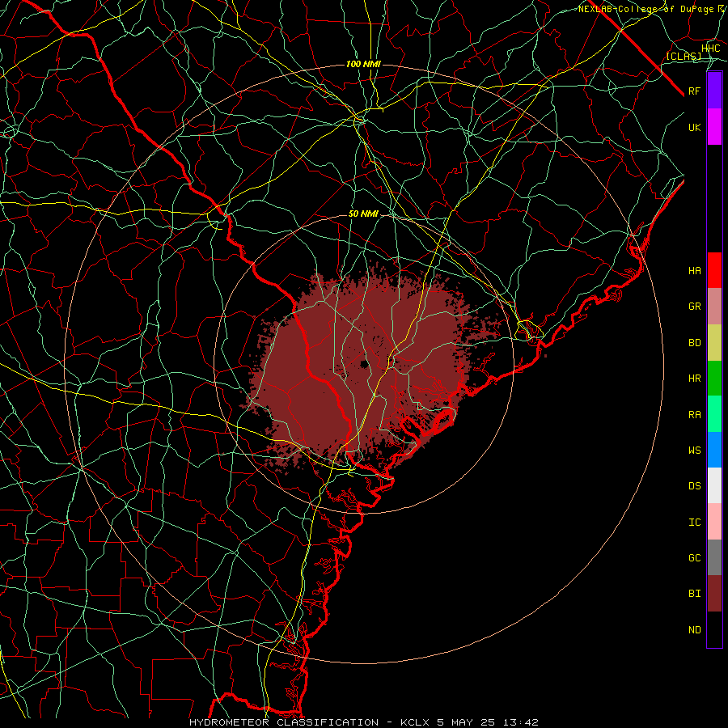Click the HHC product code text
728x728 pixels.
pos(710,49)
